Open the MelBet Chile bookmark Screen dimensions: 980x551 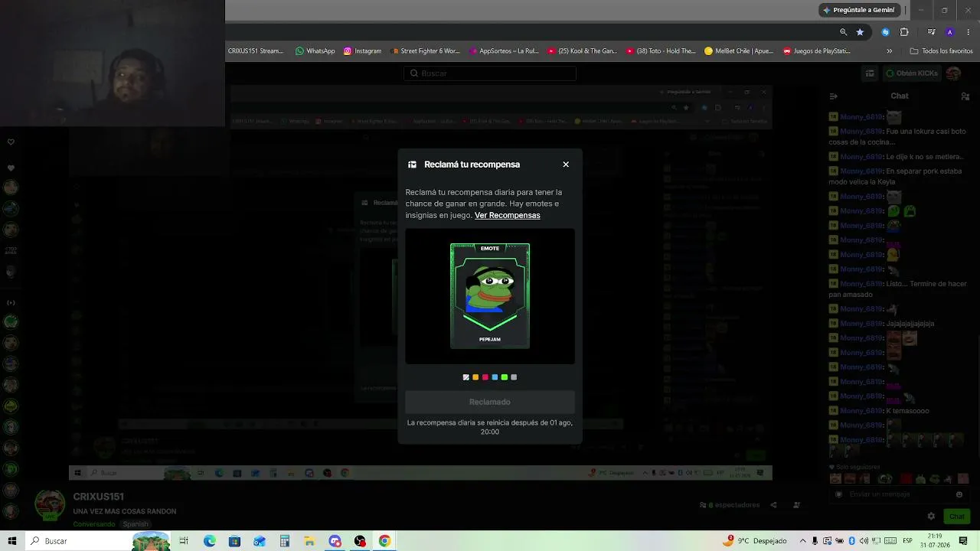tap(739, 51)
